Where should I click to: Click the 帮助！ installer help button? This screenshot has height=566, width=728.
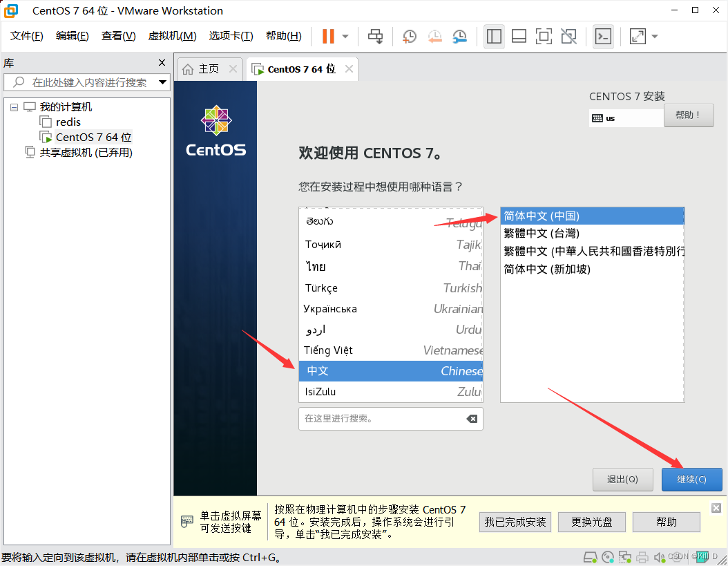pyautogui.click(x=689, y=115)
